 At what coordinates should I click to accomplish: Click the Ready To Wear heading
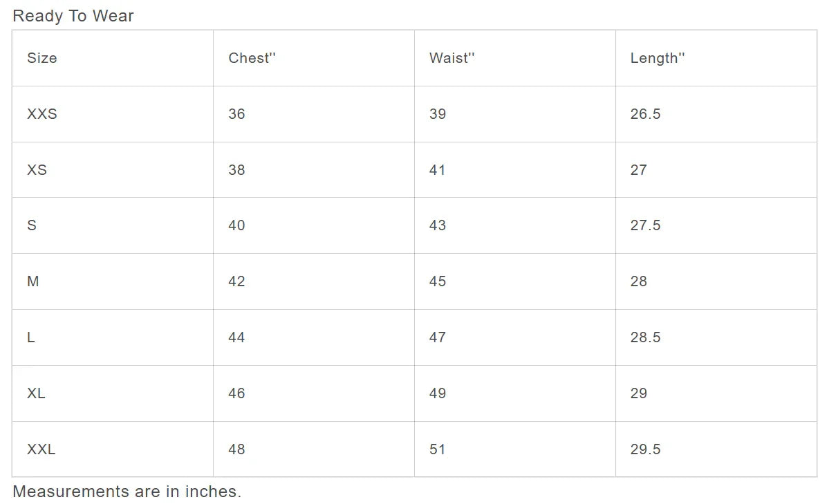pyautogui.click(x=73, y=16)
